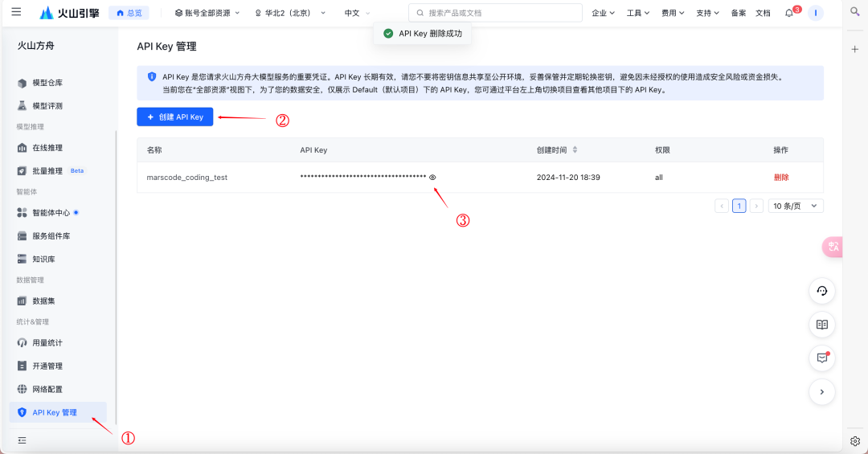The height and width of the screenshot is (454, 868).
Task: Go to previous page arrow
Action: click(x=722, y=206)
